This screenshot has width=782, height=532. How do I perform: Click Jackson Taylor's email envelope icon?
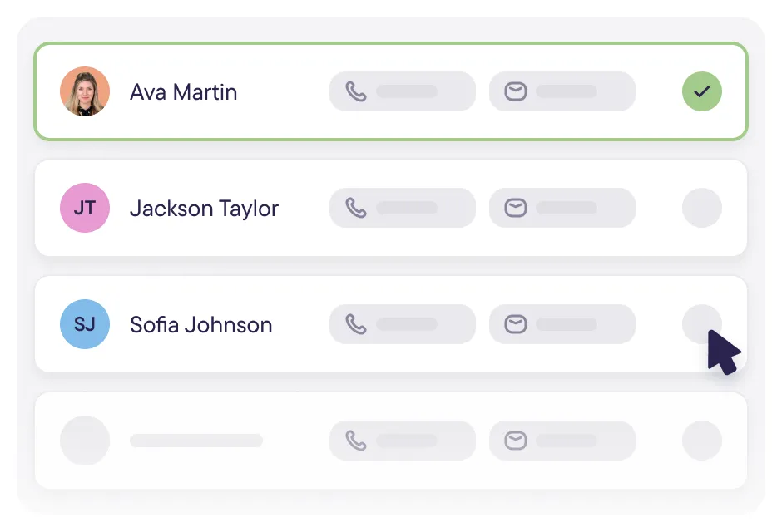(x=515, y=208)
